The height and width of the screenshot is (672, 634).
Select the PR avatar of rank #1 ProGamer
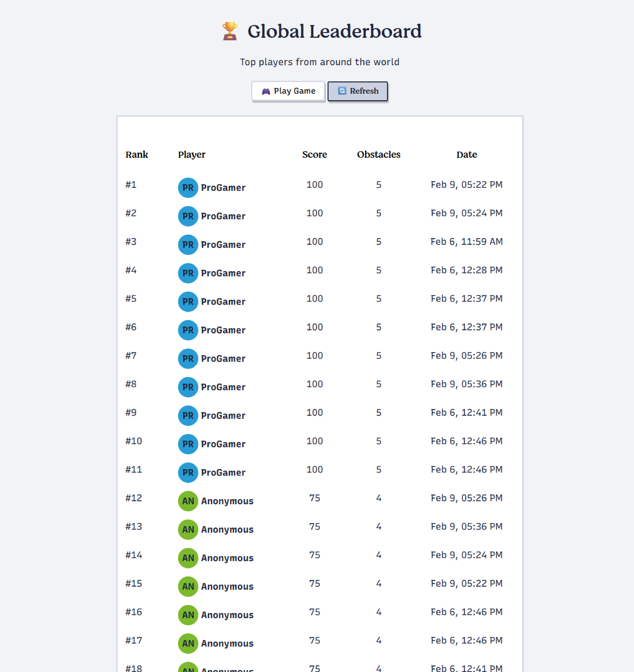click(188, 188)
